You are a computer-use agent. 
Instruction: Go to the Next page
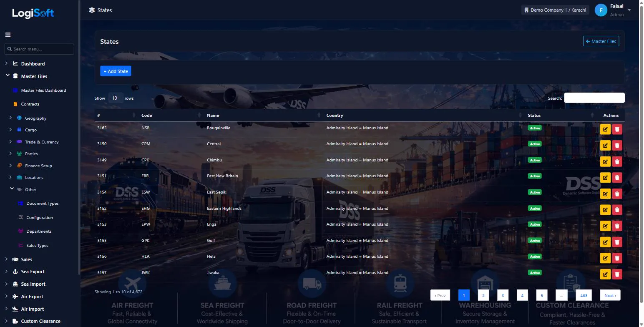610,295
